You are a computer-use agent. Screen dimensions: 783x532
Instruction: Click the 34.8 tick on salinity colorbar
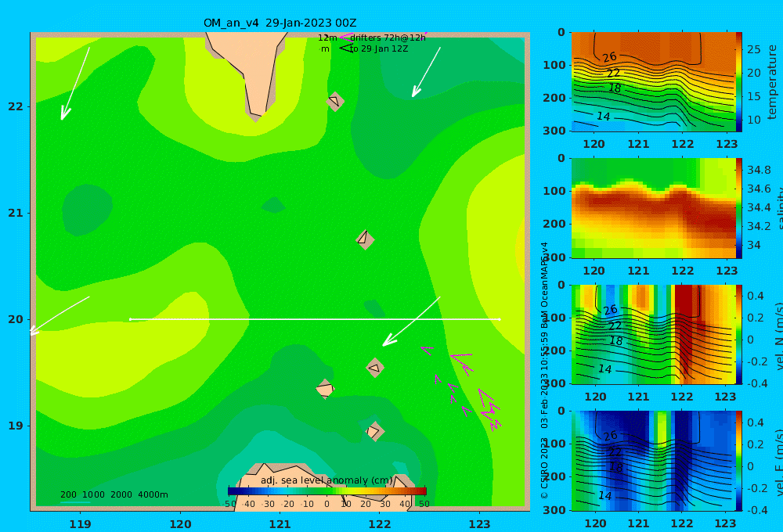tap(759, 171)
